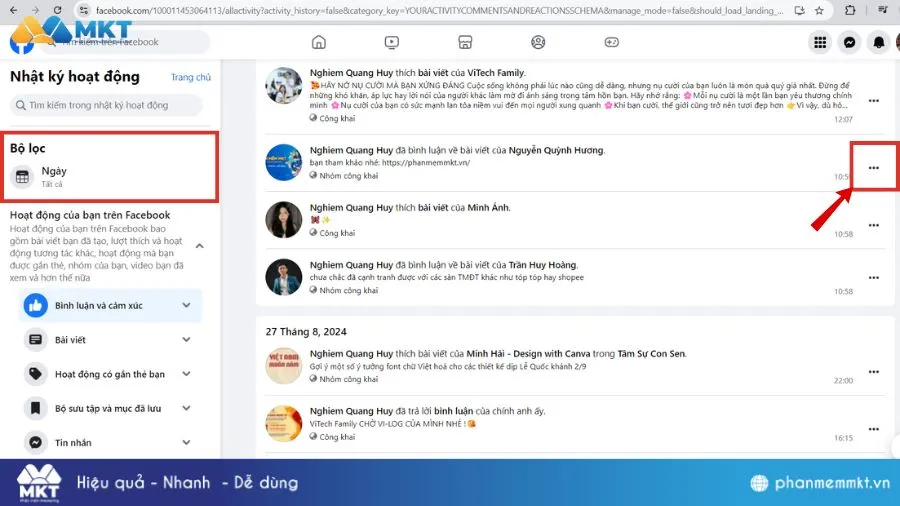Open ViTech Family avatar thumbnail
This screenshot has width=900, height=506.
pyautogui.click(x=284, y=85)
